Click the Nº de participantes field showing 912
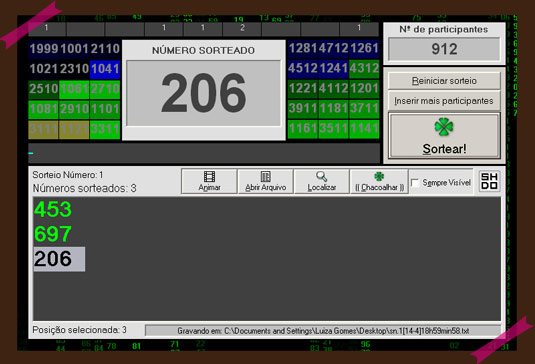535x364 pixels. 444,49
